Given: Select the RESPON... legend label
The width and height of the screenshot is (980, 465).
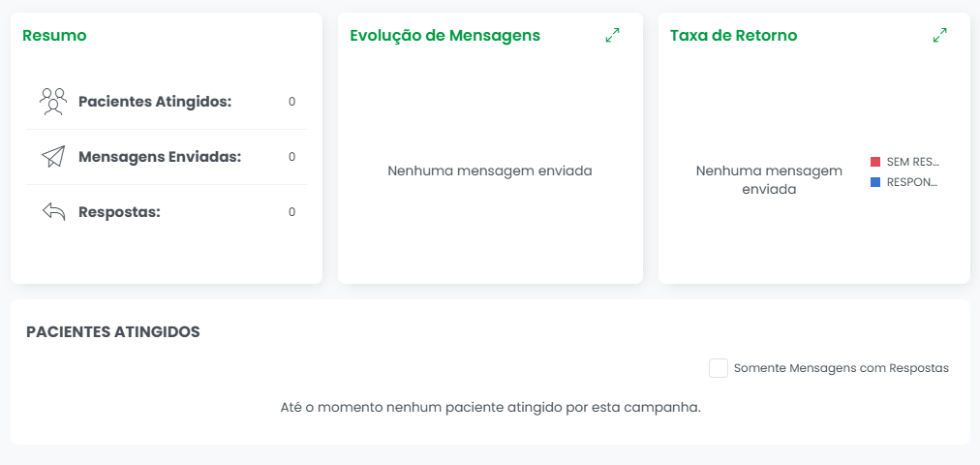Looking at the screenshot, I should click(x=912, y=182).
